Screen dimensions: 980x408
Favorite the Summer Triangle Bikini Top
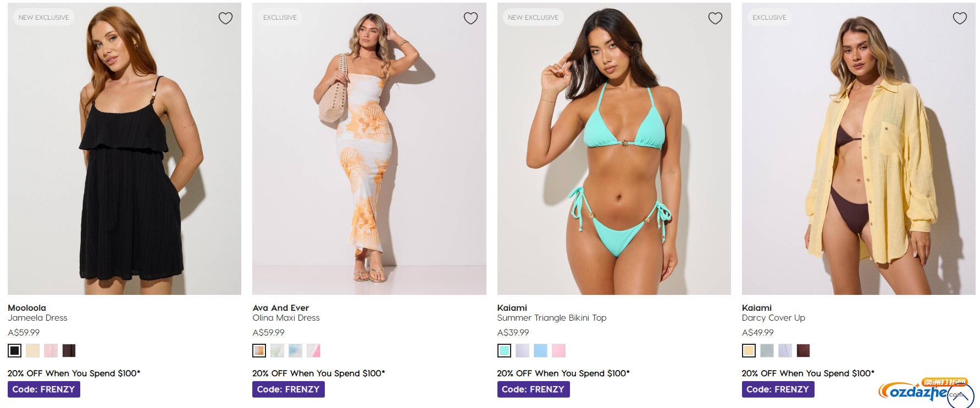pyautogui.click(x=715, y=18)
